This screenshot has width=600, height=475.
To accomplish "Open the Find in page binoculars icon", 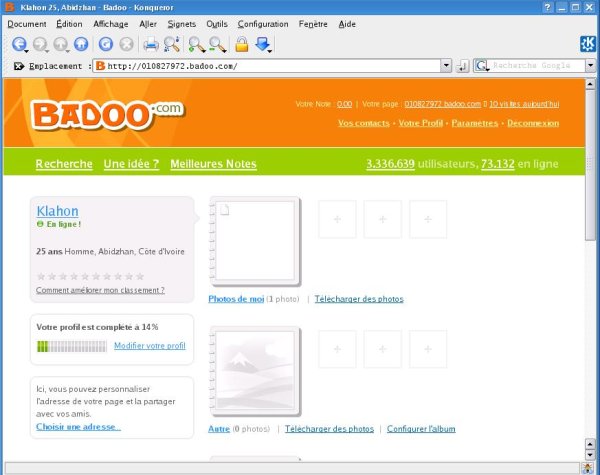I will pos(171,44).
